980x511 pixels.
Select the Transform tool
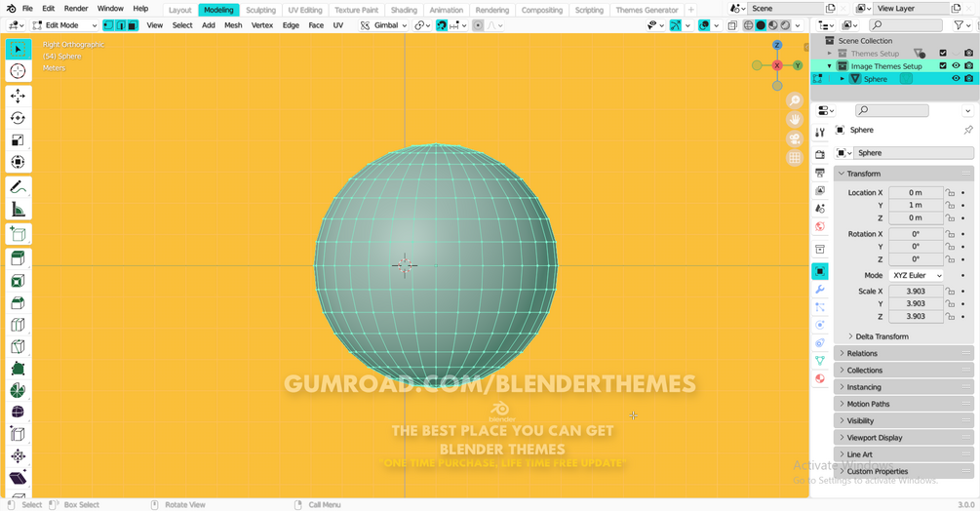click(x=19, y=162)
